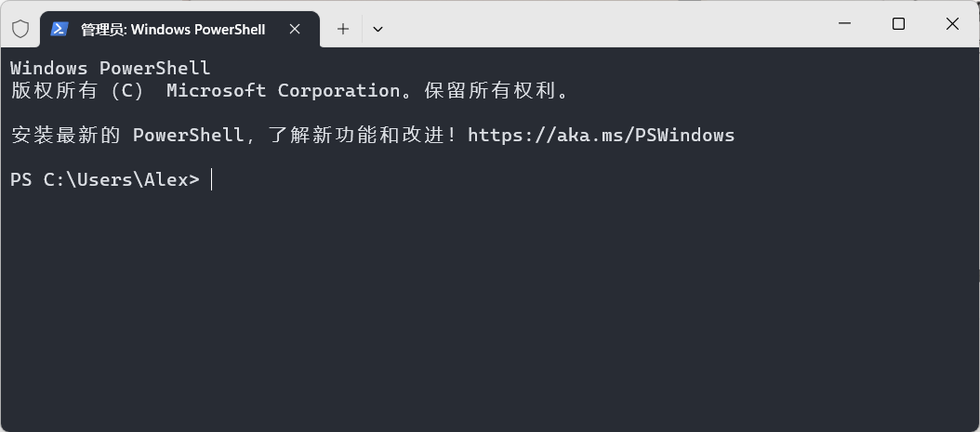Close the Windows PowerShell tab
This screenshot has height=432, width=980.
(295, 29)
